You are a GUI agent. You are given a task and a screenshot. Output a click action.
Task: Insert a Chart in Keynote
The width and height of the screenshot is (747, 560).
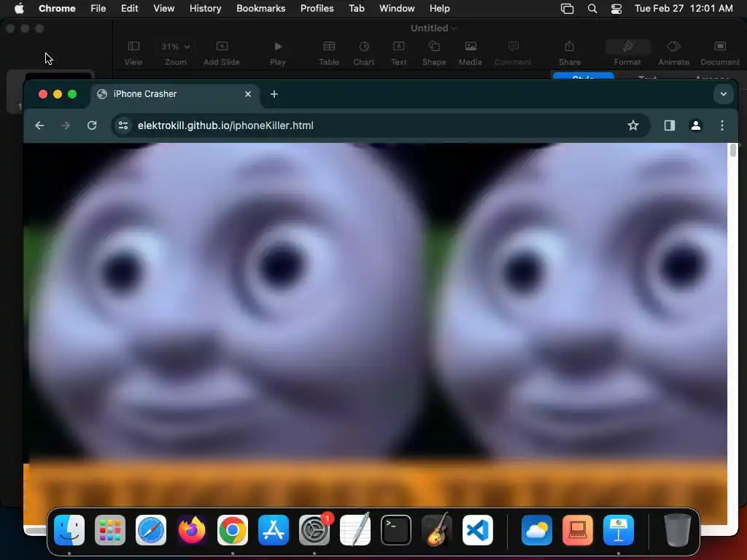[364, 52]
